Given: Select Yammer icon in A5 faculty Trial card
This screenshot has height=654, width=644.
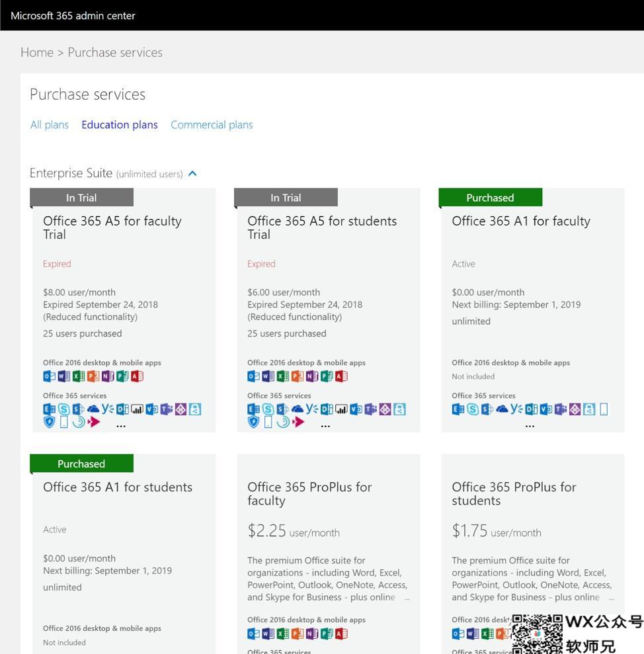Looking at the screenshot, I should point(108,409).
